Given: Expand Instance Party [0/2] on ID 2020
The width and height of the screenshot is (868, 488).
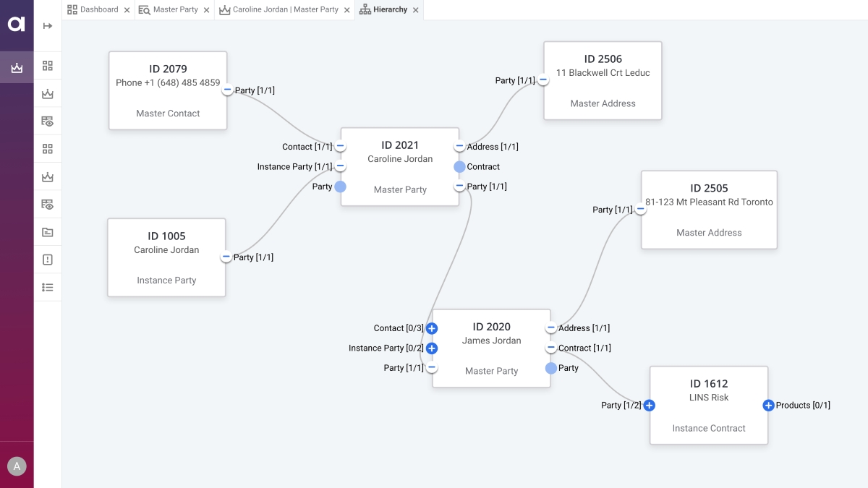Looking at the screenshot, I should pos(432,348).
